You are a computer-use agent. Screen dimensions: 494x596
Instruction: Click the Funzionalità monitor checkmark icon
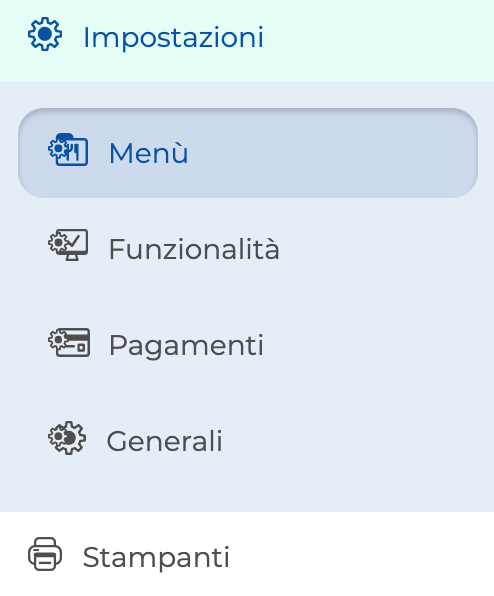(68, 245)
